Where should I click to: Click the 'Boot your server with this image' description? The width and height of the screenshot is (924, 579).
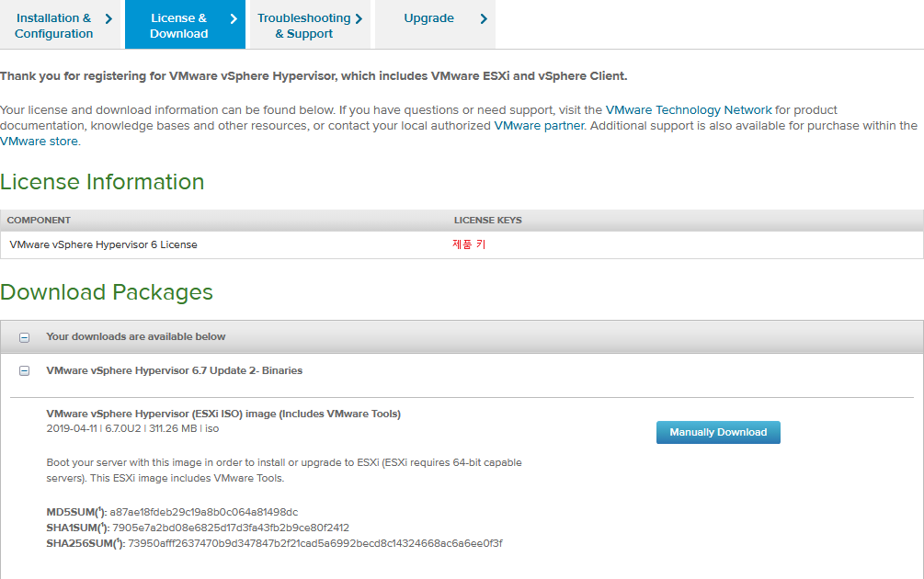click(x=284, y=470)
